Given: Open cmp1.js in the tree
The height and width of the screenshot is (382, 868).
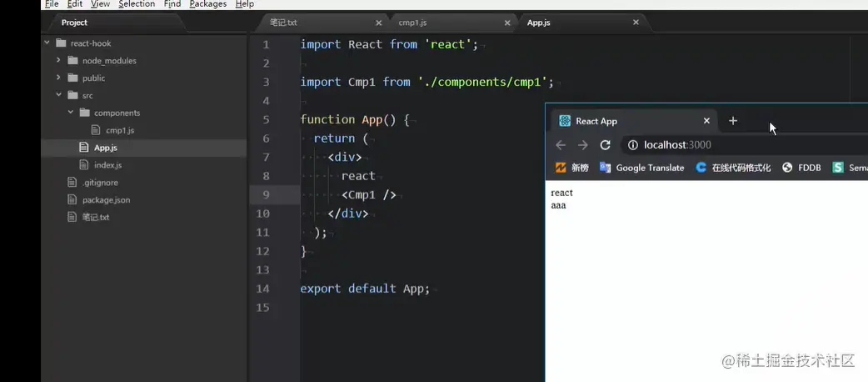Looking at the screenshot, I should (120, 130).
